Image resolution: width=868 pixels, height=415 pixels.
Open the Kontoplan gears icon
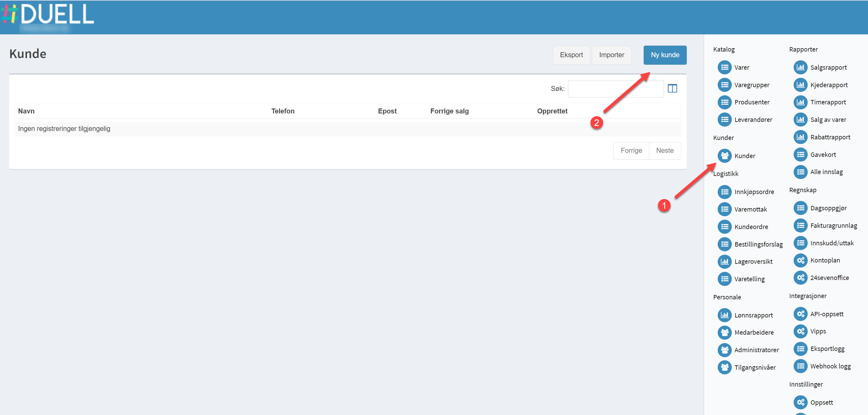coord(800,260)
